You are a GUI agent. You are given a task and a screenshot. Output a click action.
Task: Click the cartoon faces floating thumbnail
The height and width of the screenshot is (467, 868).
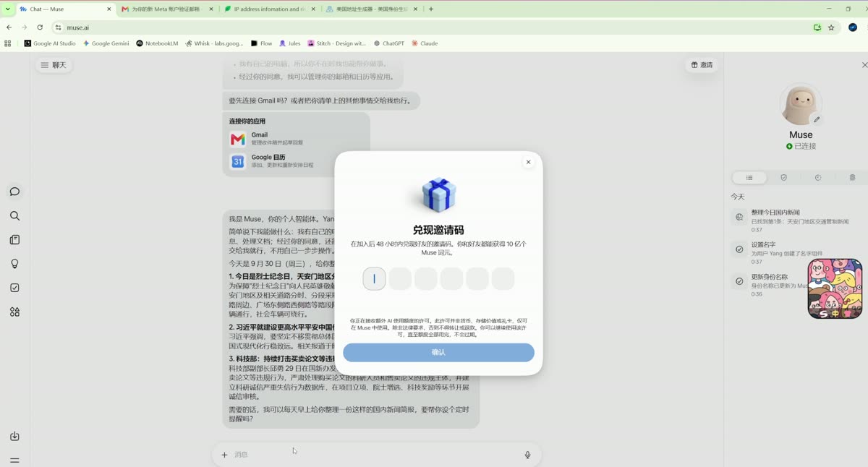(x=835, y=288)
